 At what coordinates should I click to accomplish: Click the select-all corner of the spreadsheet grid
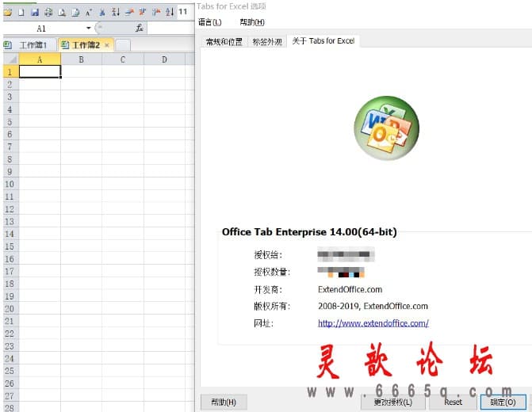[11, 59]
